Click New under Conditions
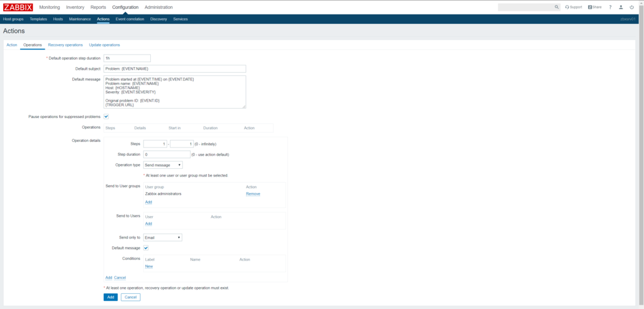The width and height of the screenshot is (644, 309). (149, 266)
